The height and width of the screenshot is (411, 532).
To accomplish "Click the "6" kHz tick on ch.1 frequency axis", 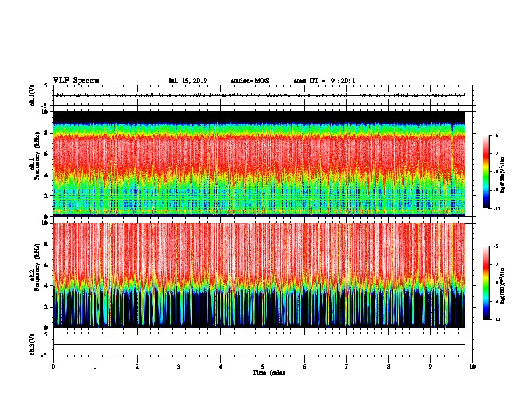I will tap(47, 154).
